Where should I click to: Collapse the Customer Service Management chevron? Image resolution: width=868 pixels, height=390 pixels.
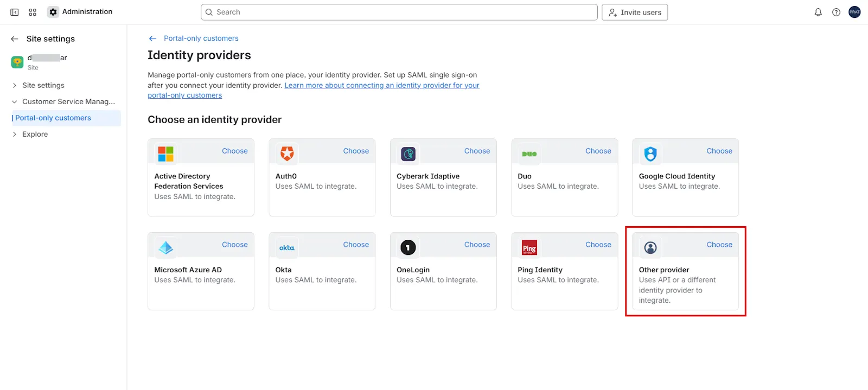click(15, 102)
